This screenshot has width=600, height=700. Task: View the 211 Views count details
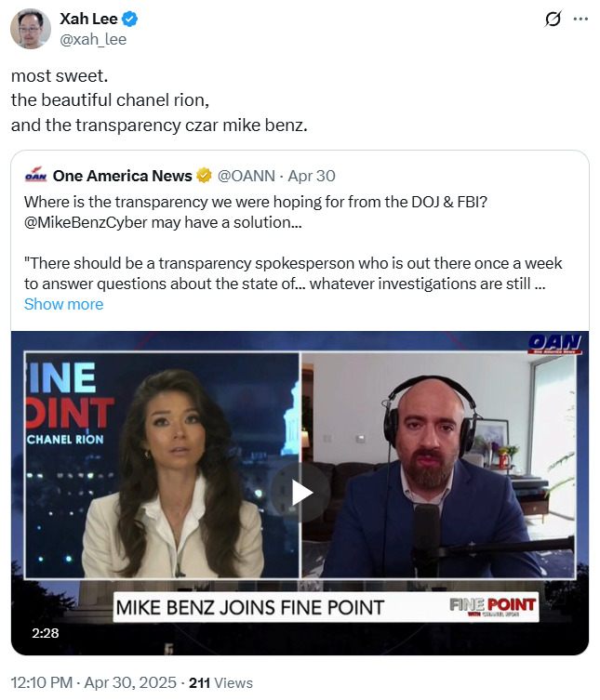pos(220,682)
